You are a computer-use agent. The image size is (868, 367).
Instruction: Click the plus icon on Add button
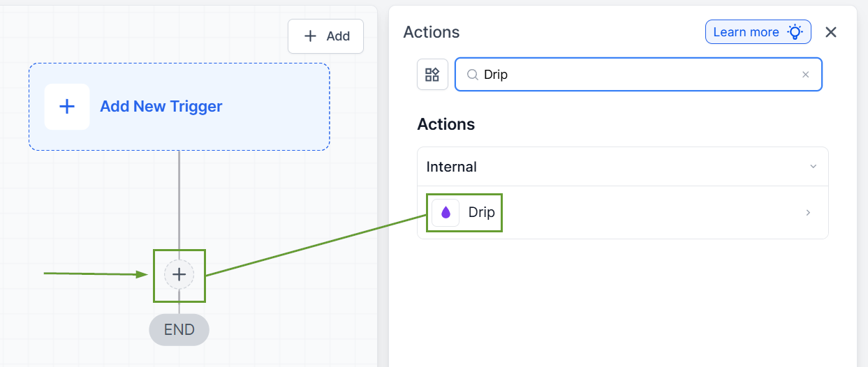point(311,36)
